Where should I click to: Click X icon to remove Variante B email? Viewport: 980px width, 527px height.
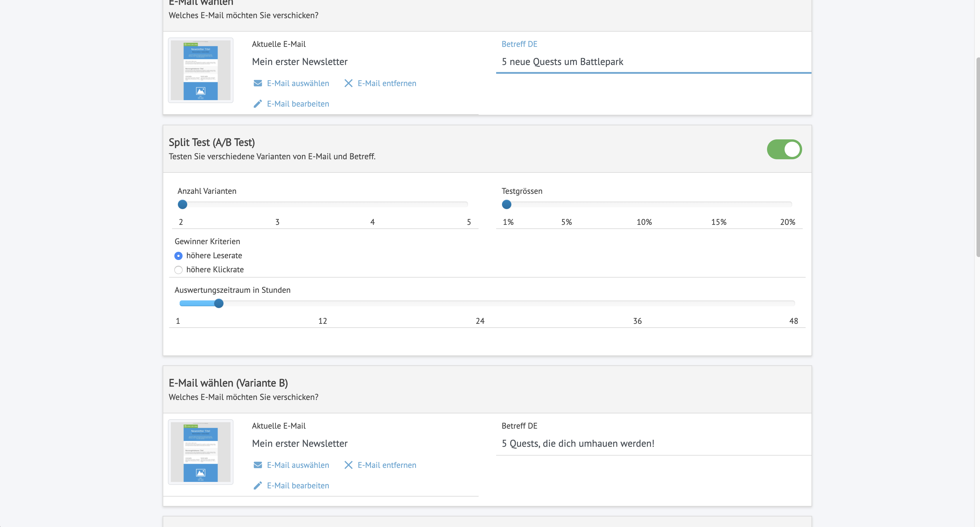click(348, 465)
